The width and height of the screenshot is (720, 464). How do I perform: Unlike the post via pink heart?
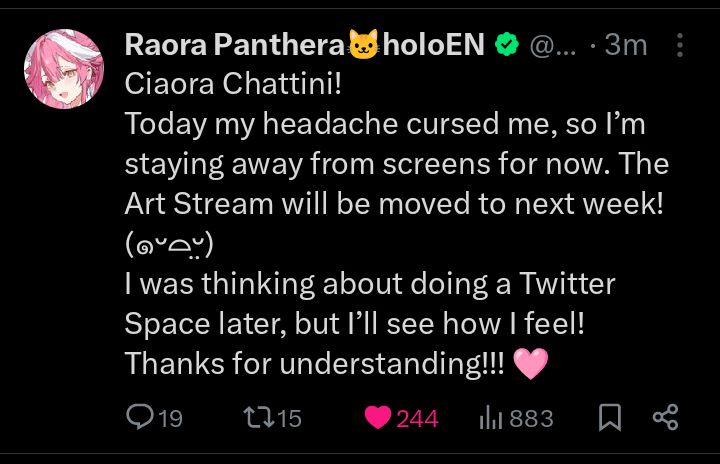(x=377, y=418)
